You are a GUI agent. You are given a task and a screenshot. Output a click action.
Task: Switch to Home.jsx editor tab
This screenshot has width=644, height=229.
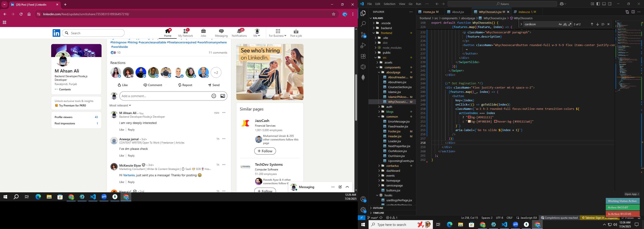[x=429, y=12]
